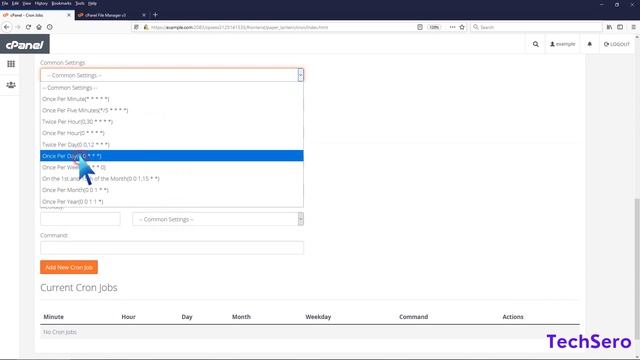Open the Firefox hamburger menu
This screenshot has width=640, height=360.
point(633,27)
